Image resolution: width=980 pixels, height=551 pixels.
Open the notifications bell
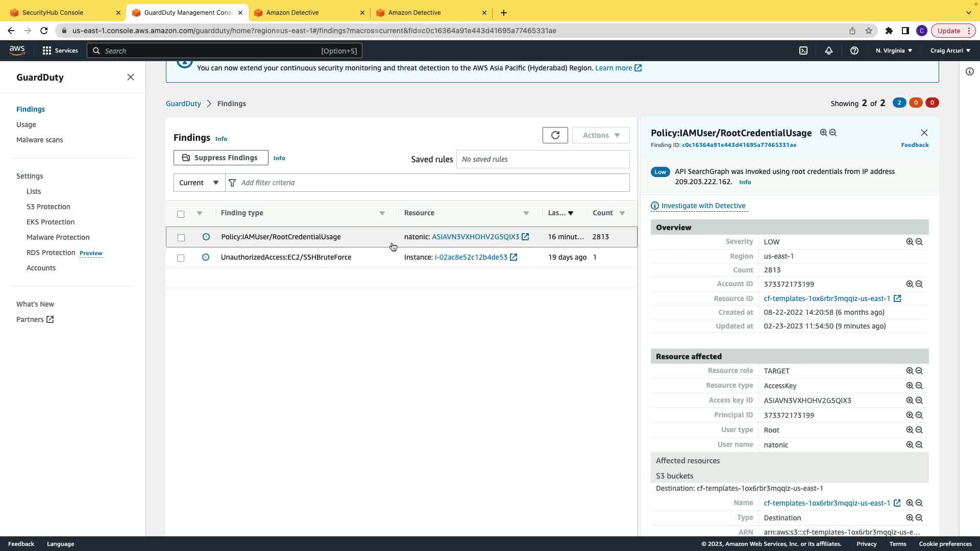[x=828, y=51]
